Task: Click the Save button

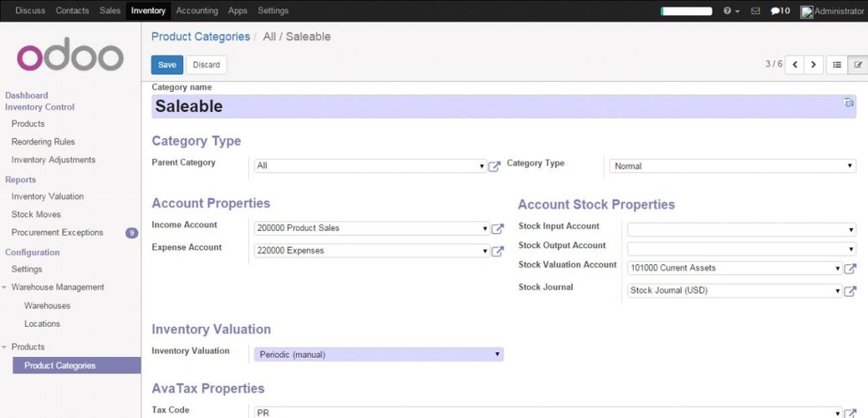Action: point(166,65)
